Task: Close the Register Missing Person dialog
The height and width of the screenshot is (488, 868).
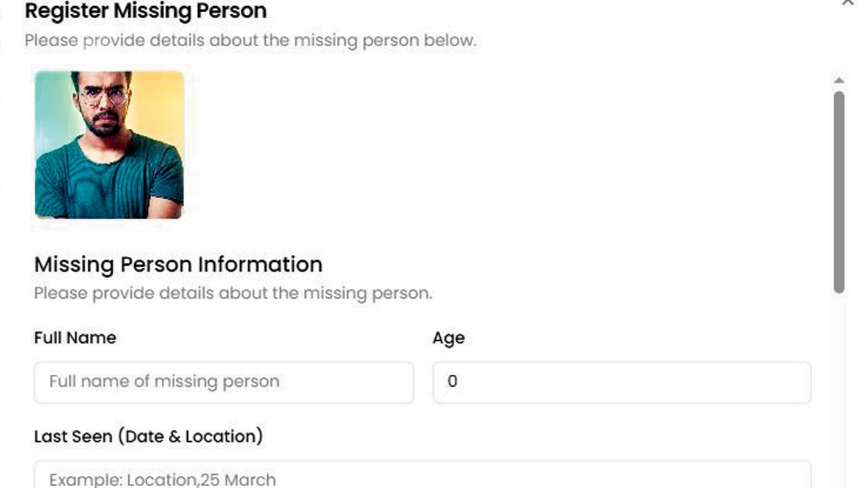Action: [848, 3]
